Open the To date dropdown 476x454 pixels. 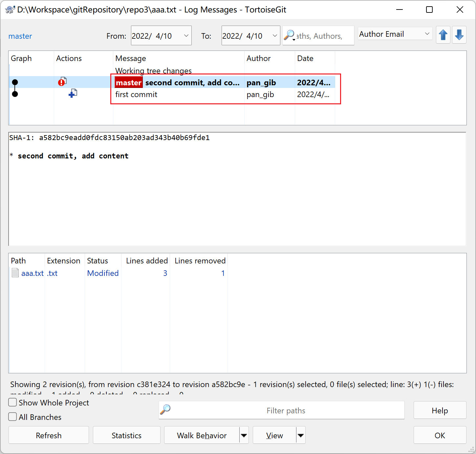pos(275,35)
